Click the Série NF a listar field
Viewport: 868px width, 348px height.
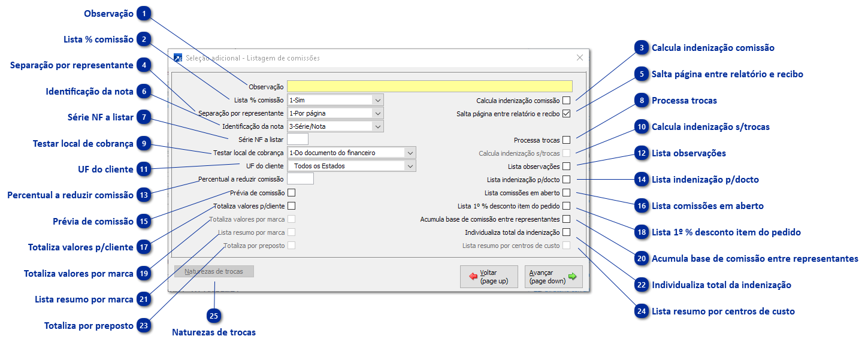coord(298,140)
